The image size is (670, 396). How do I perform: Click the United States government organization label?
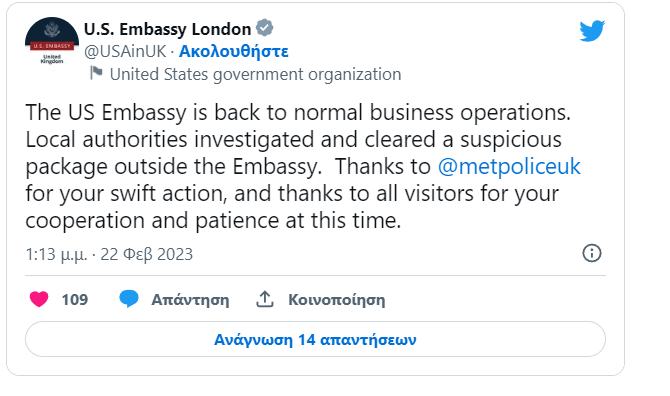(x=256, y=74)
